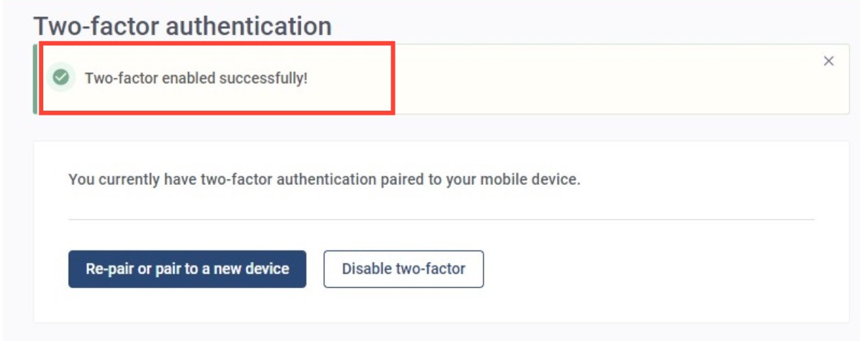The width and height of the screenshot is (868, 341).
Task: Click Re-pair or pair to a new device
Action: 187,269
